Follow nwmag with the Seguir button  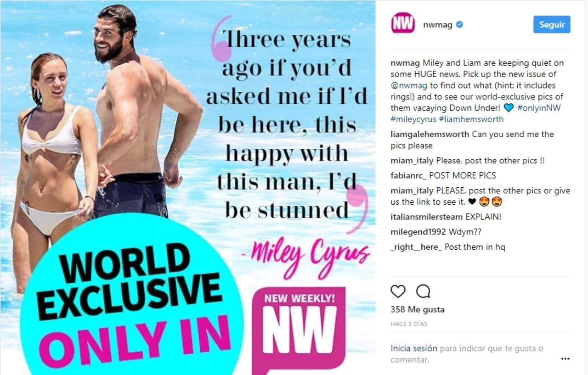pos(552,25)
